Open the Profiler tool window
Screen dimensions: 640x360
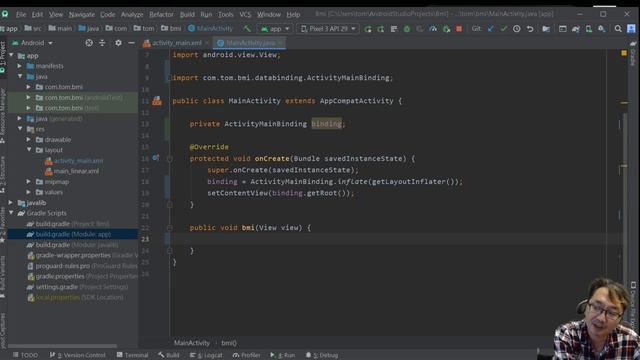click(247, 355)
